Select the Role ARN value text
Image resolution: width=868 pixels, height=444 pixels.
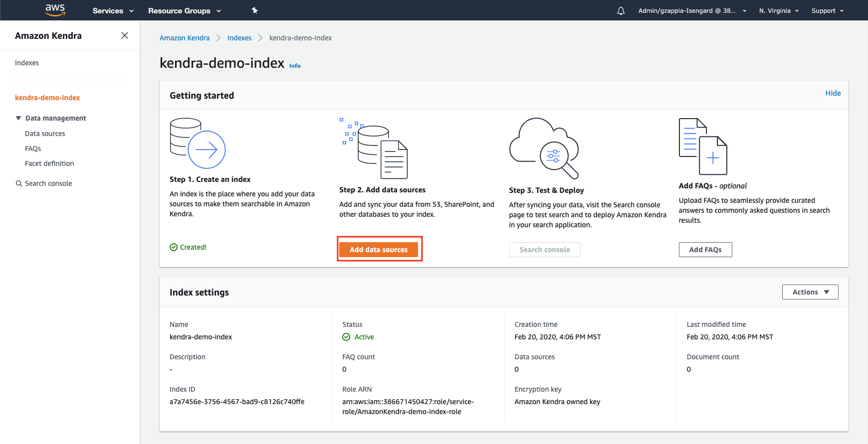408,407
